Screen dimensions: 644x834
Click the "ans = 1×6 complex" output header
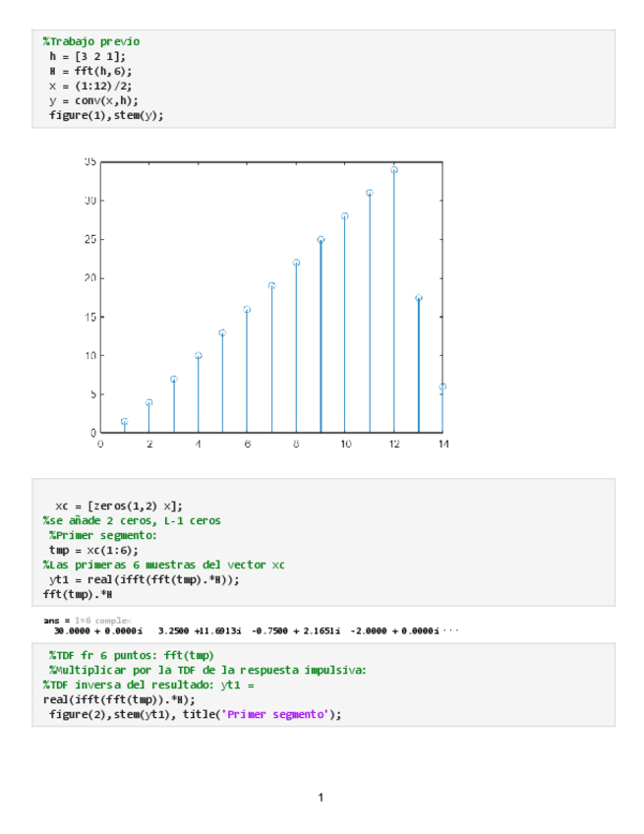click(80, 621)
